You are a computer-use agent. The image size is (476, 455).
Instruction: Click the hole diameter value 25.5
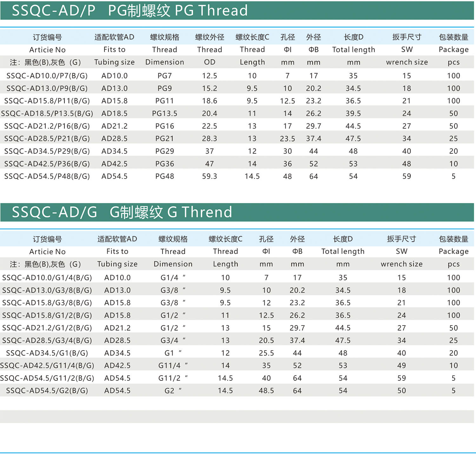tap(266, 353)
